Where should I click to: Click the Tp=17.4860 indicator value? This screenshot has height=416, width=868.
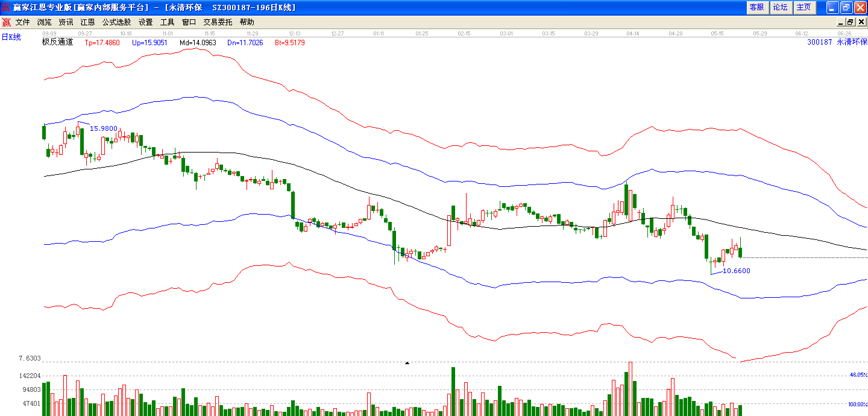point(102,43)
